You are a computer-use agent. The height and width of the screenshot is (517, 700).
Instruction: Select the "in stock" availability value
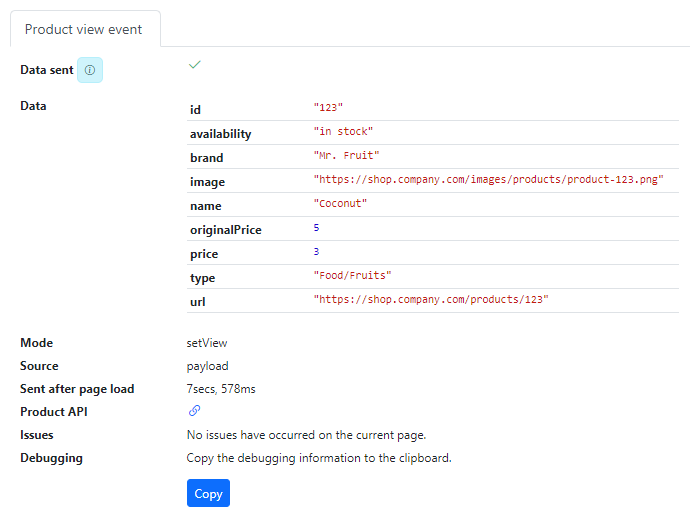pos(343,131)
